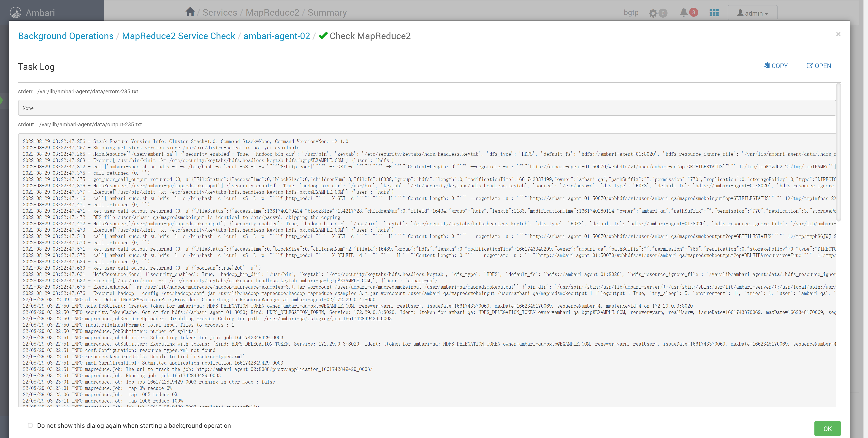
Task: Click the stderr None output box
Action: 427,108
